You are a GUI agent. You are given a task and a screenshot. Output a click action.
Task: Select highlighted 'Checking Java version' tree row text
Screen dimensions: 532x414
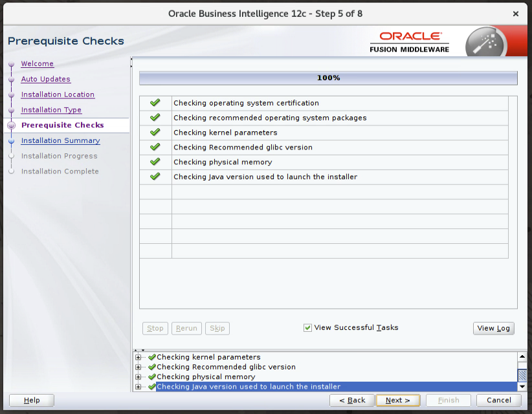click(x=249, y=387)
